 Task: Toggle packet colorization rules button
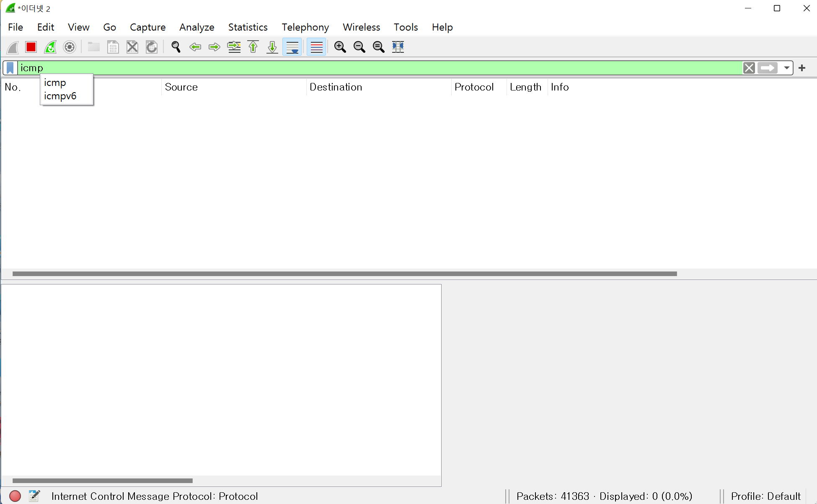point(316,47)
